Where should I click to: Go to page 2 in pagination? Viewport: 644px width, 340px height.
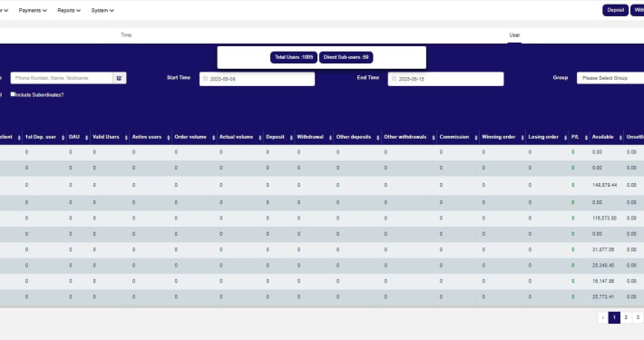[x=626, y=317]
